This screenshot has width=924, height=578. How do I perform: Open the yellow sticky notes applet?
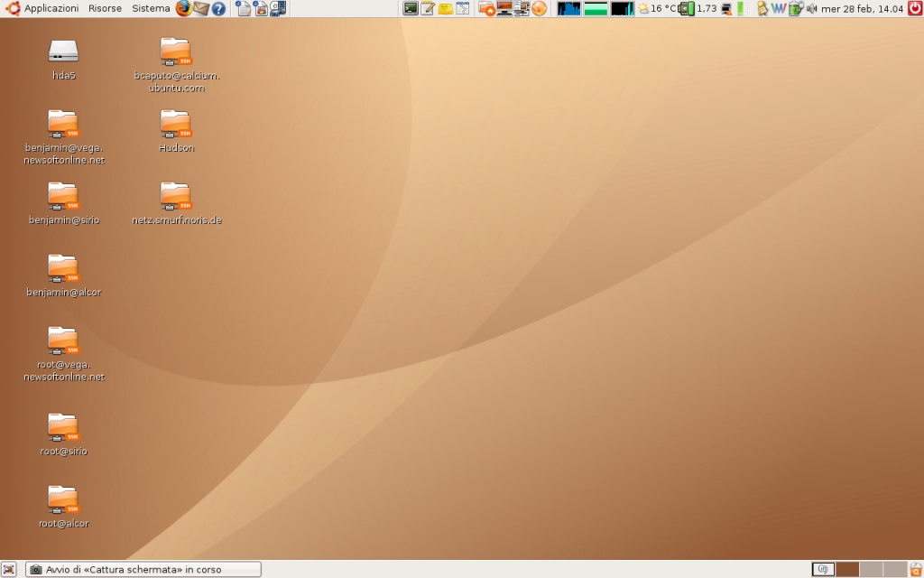pyautogui.click(x=446, y=8)
